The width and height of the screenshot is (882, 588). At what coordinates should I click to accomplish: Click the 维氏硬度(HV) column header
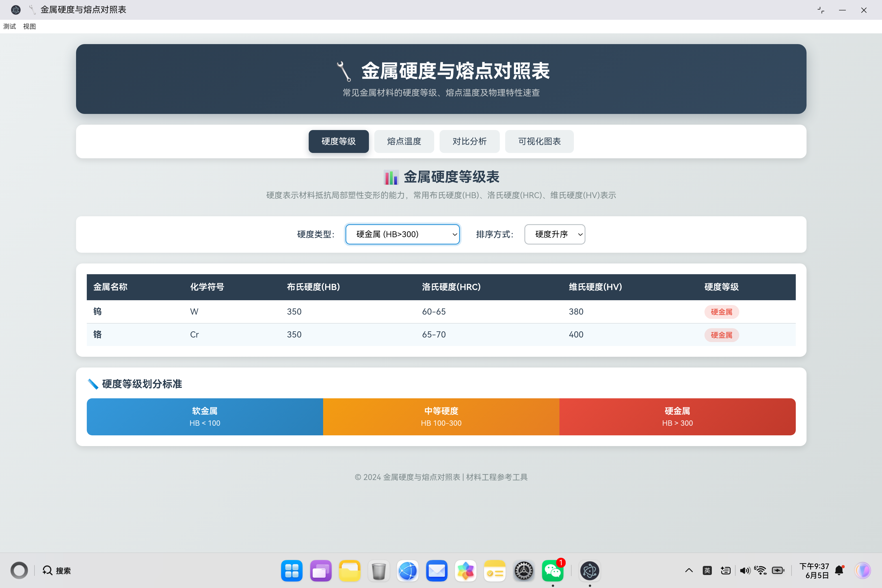tap(595, 287)
